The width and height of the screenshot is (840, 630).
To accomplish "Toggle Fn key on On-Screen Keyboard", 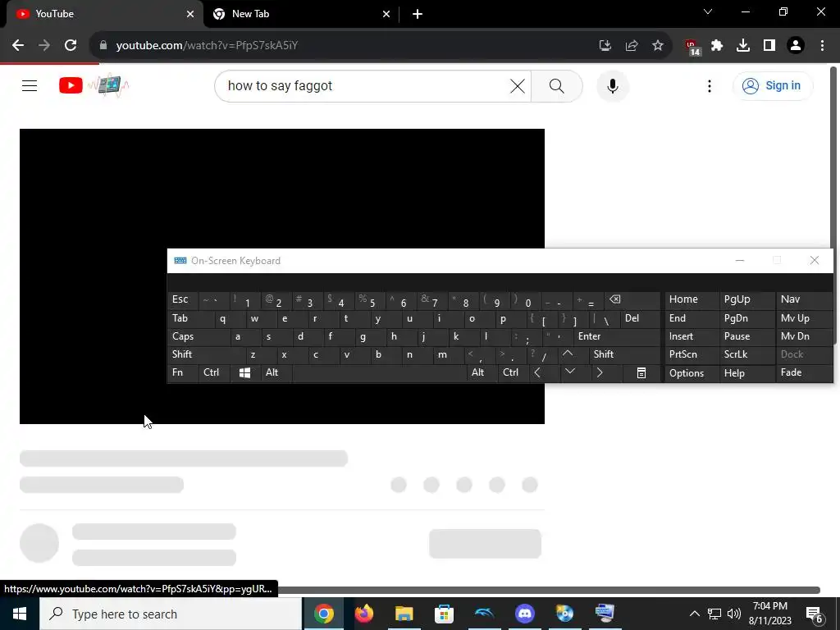I will coord(184,372).
